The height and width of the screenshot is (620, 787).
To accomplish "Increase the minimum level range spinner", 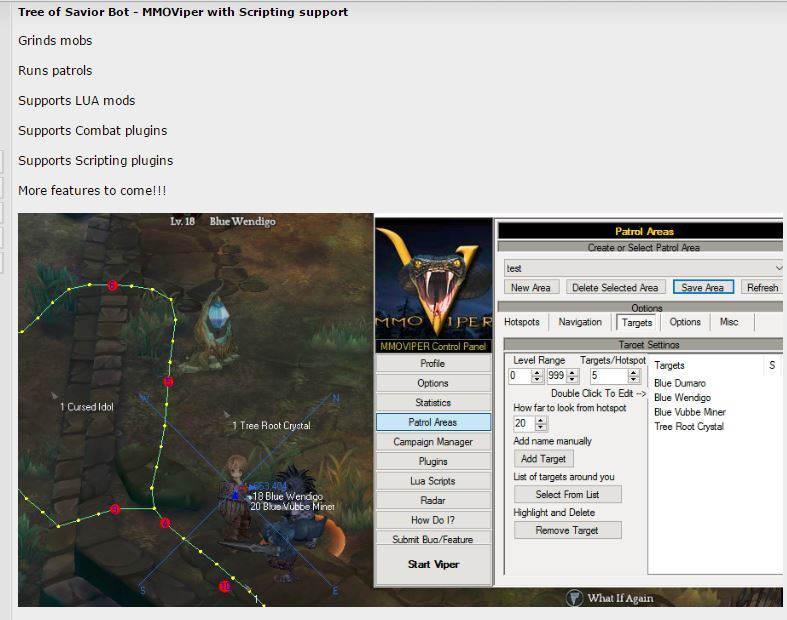I will click(538, 372).
